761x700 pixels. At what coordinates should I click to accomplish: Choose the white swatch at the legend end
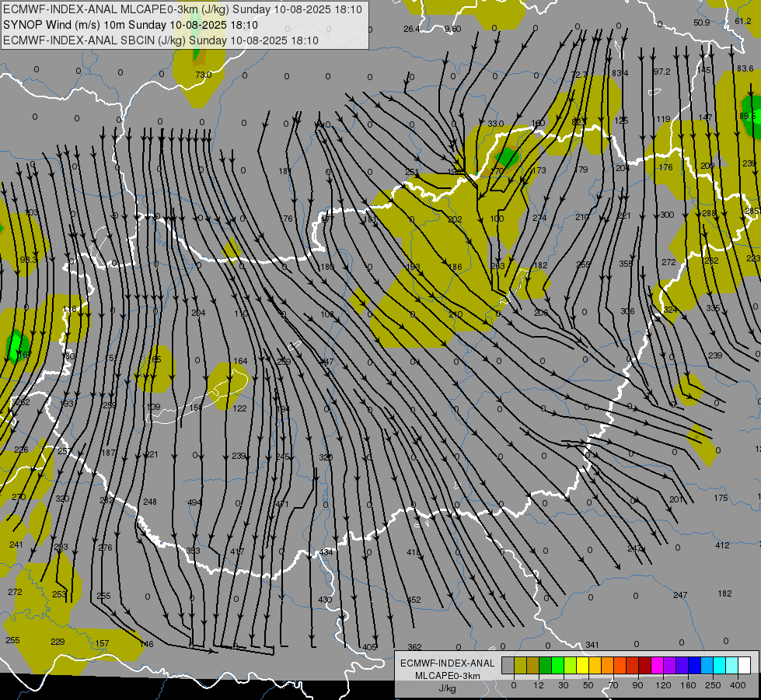(x=745, y=666)
